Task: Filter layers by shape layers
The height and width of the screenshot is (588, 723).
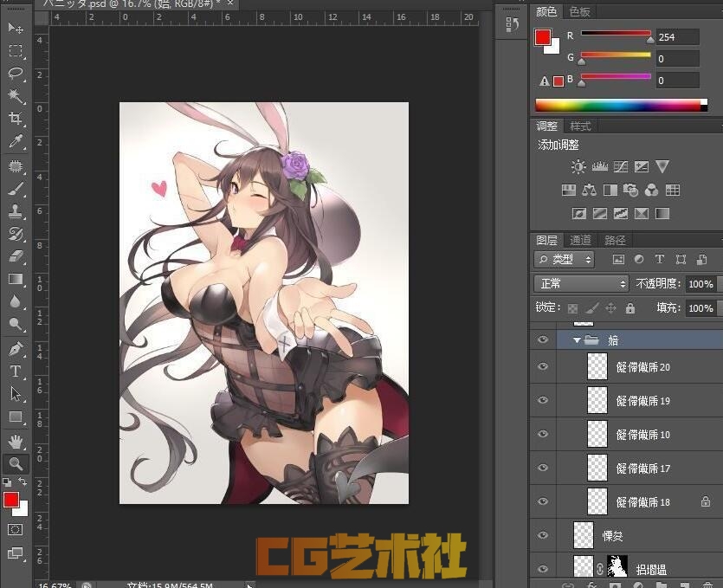Action: click(681, 260)
